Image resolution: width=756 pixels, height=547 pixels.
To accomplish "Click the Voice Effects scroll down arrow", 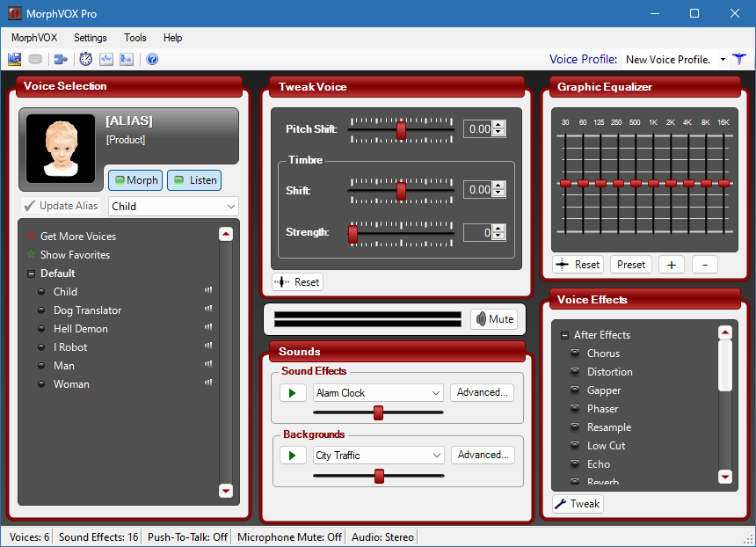I will 725,477.
